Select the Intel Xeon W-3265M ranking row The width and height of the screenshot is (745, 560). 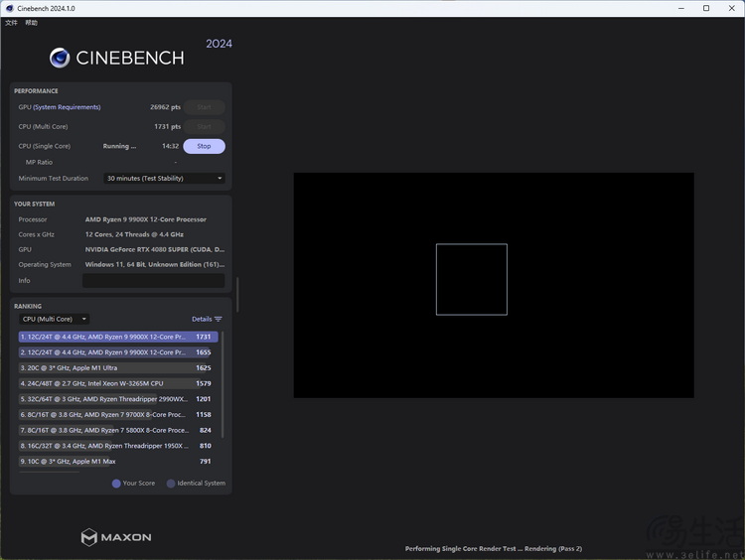click(x=118, y=384)
